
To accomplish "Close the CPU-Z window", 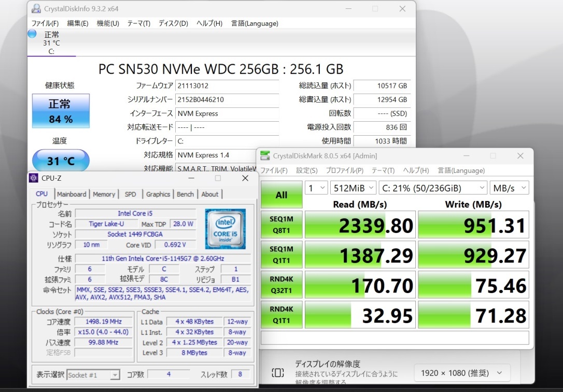I will (x=245, y=178).
